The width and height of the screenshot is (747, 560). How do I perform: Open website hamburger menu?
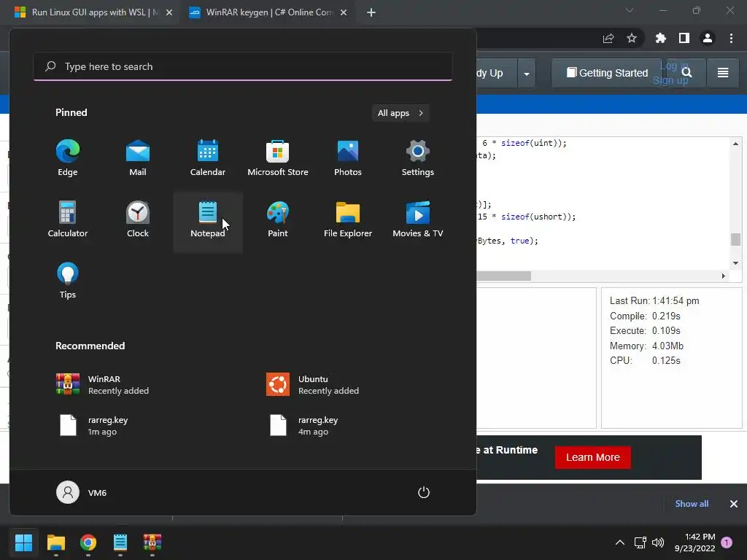tap(723, 73)
